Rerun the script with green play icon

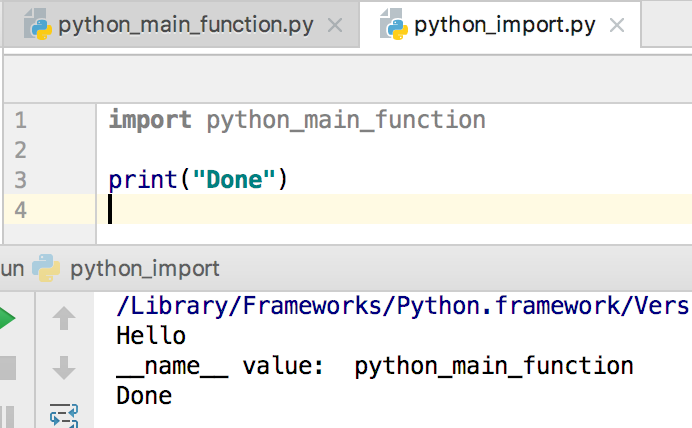(x=7, y=319)
